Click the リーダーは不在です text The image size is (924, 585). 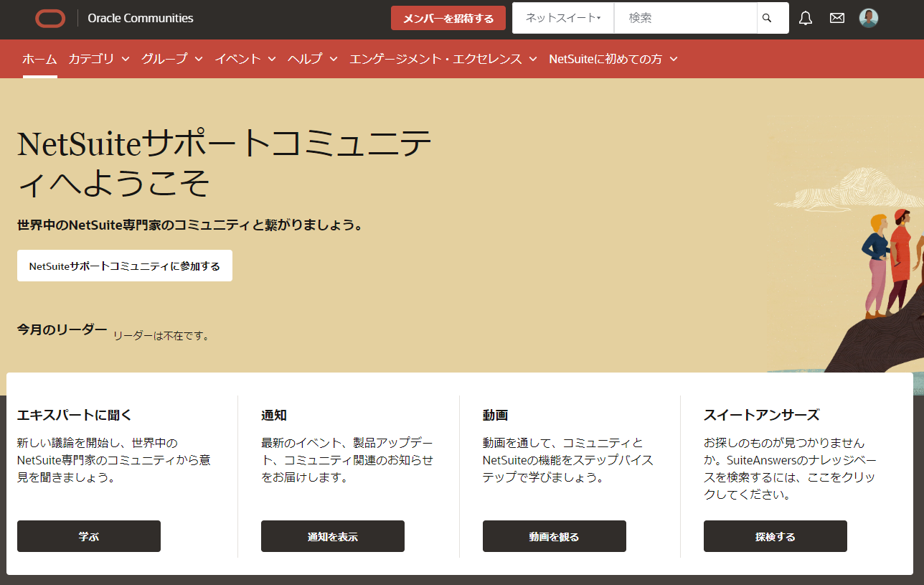click(161, 335)
